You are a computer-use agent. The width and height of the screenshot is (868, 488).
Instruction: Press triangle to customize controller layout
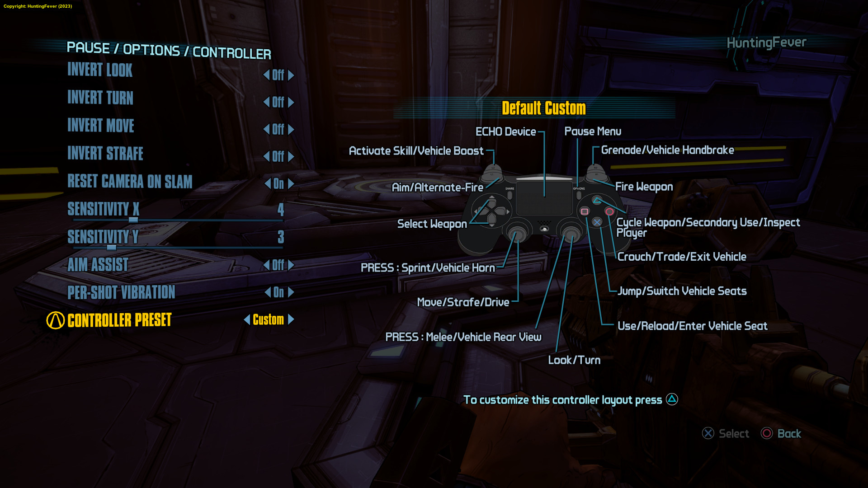[672, 399]
